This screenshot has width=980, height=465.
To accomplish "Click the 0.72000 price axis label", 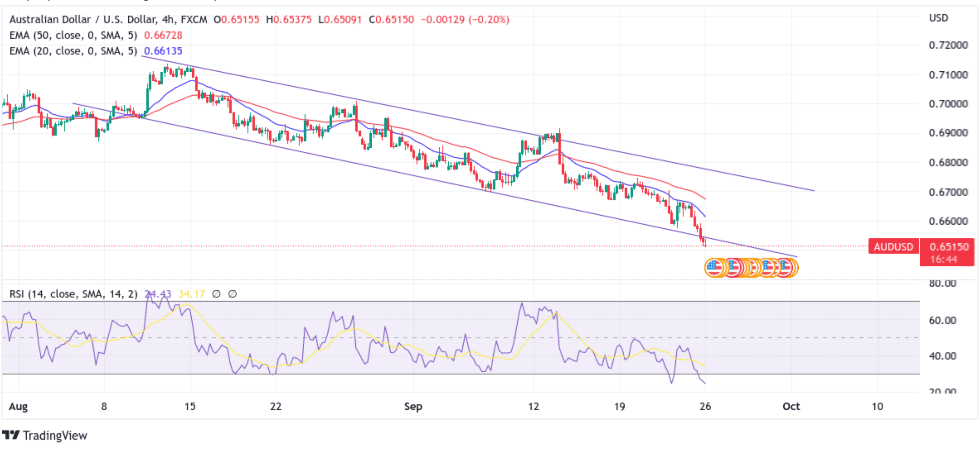I will (948, 45).
